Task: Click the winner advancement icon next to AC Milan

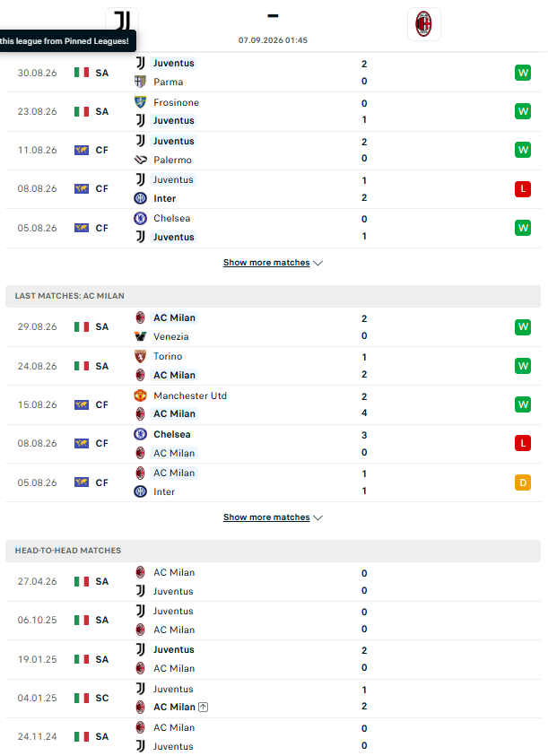Action: click(203, 707)
